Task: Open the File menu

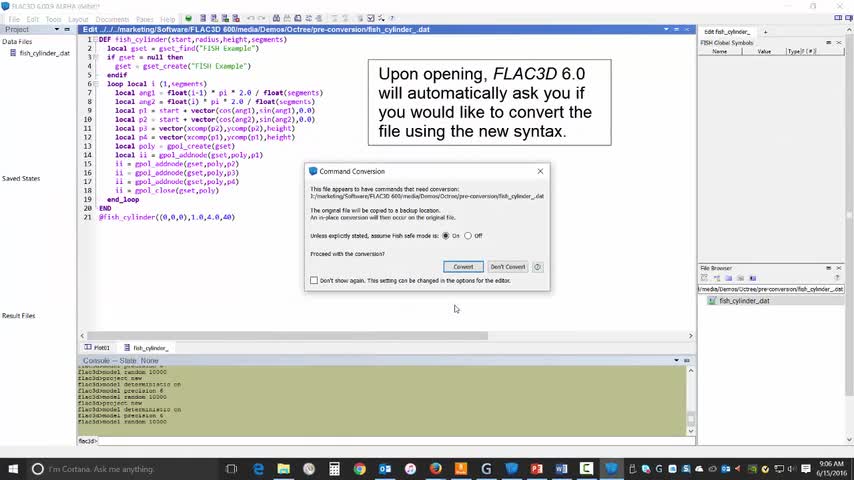Action: pyautogui.click(x=14, y=19)
